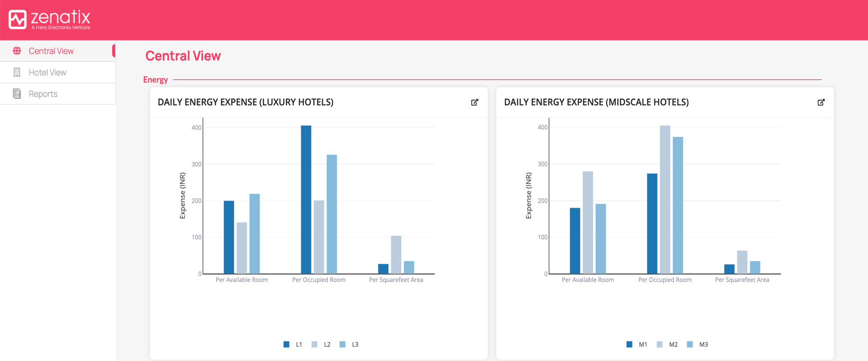Click the Daily Energy Expense (Midscale Hotels) title
Image resolution: width=868 pixels, height=361 pixels.
(596, 102)
